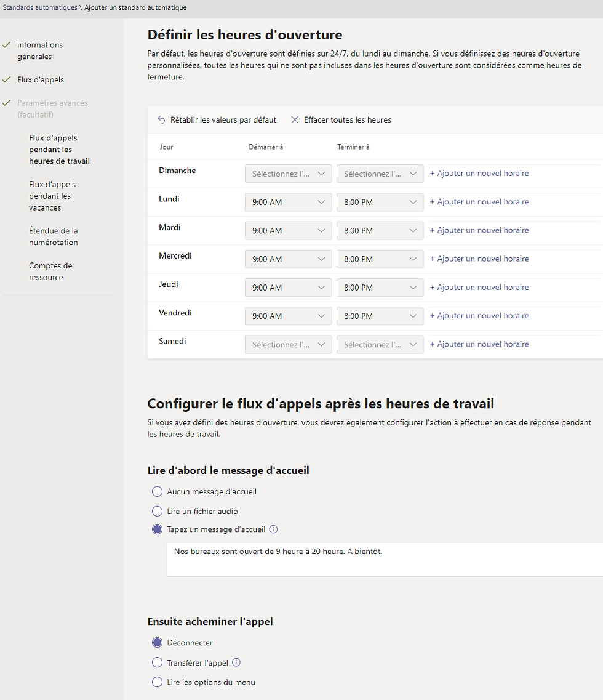This screenshot has width=603, height=700.
Task: Go to Flux d'appels pendant les vacances
Action: [52, 196]
